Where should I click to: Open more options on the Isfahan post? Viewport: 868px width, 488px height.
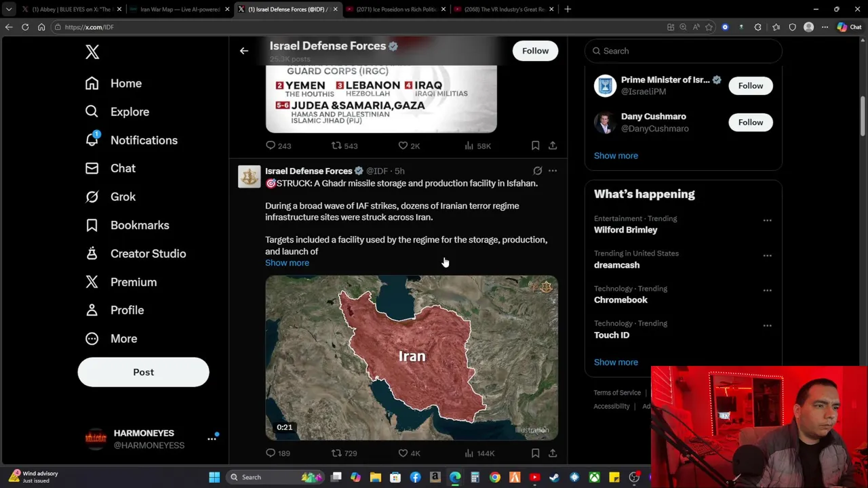point(553,171)
